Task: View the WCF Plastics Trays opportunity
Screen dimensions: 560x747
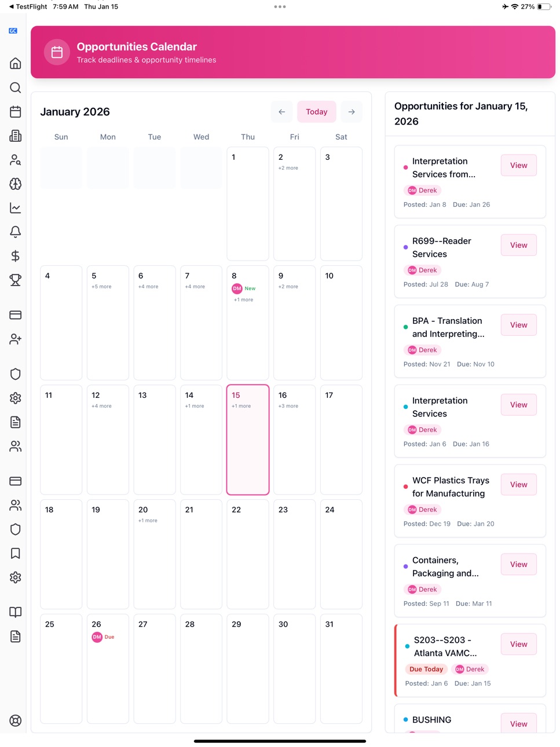Action: tap(518, 485)
